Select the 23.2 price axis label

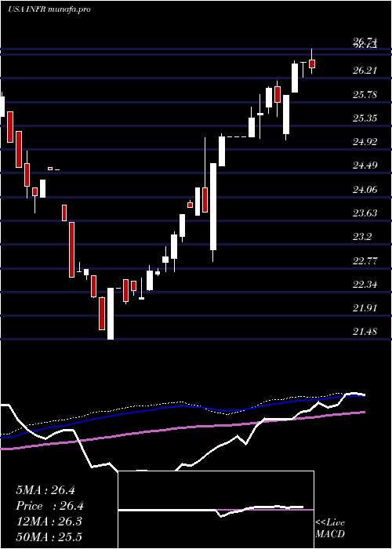click(362, 237)
